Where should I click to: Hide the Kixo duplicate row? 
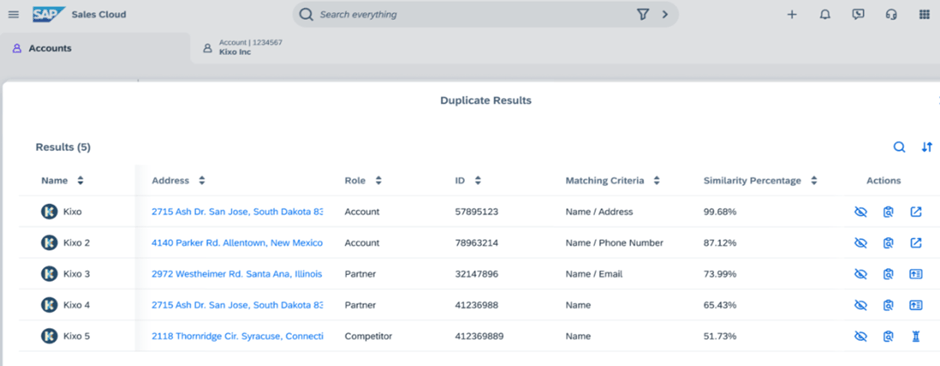[861, 211]
